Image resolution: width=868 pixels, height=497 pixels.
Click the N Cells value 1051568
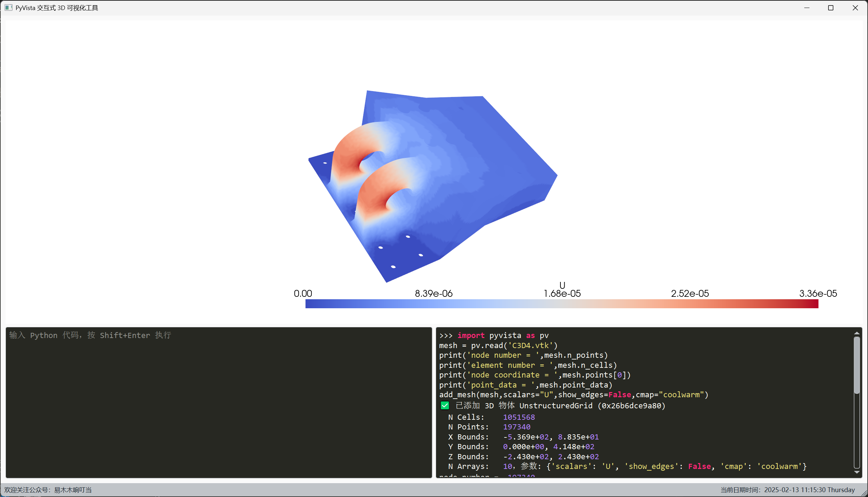519,417
